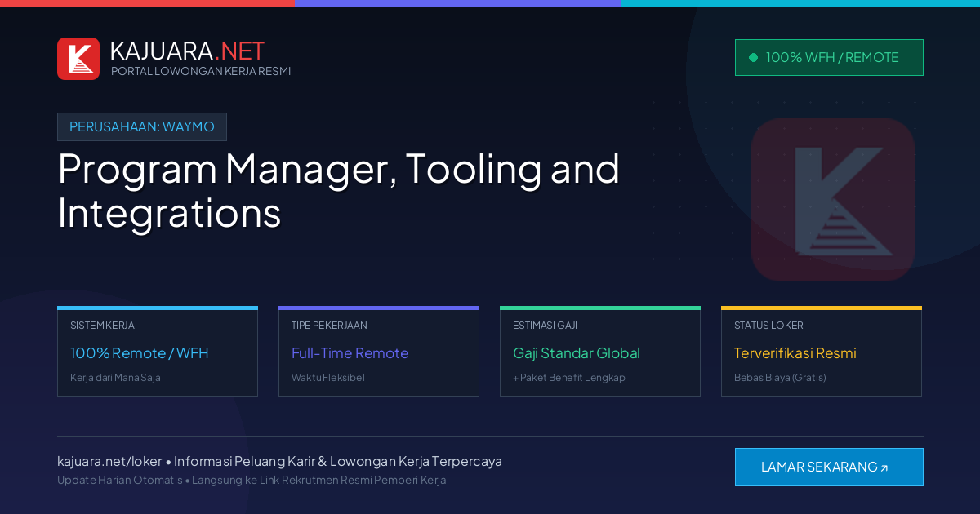Click the KAJUARA.NET site name
The height and width of the screenshot is (514, 980).
tap(187, 51)
